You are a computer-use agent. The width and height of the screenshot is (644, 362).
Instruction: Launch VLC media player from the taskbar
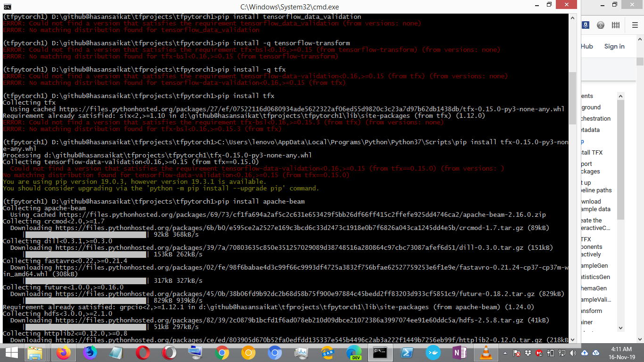click(x=485, y=353)
